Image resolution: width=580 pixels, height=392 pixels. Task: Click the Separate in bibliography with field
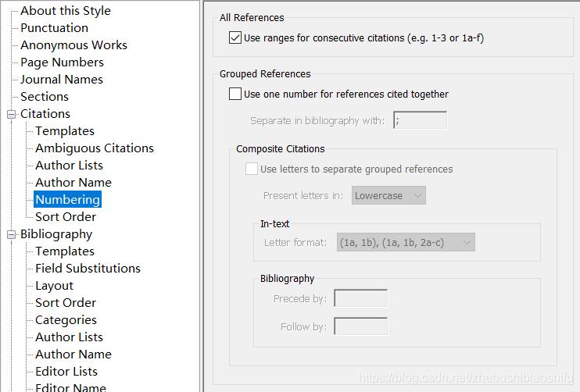420,120
